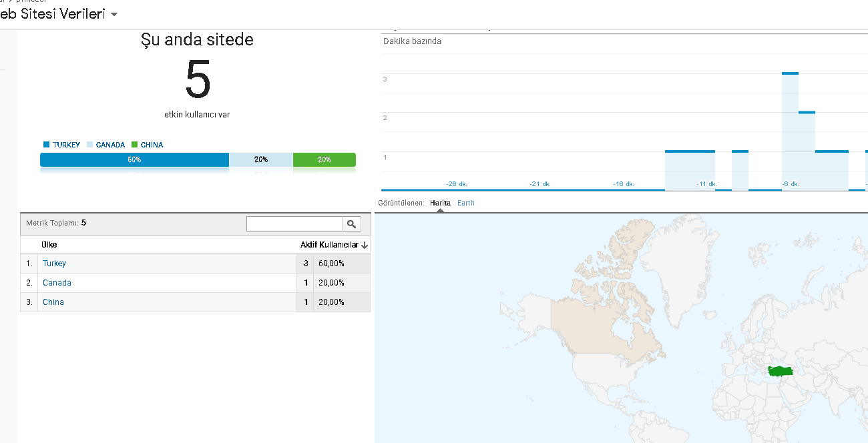This screenshot has height=443, width=868.
Task: Select the Harita map tab
Action: (x=440, y=203)
